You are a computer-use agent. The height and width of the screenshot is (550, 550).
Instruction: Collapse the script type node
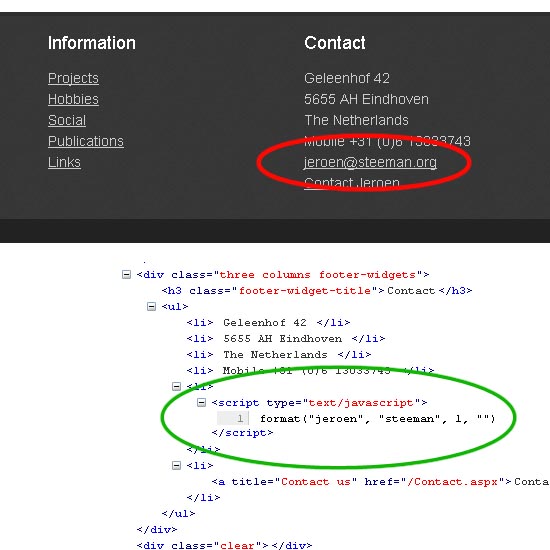tap(201, 402)
